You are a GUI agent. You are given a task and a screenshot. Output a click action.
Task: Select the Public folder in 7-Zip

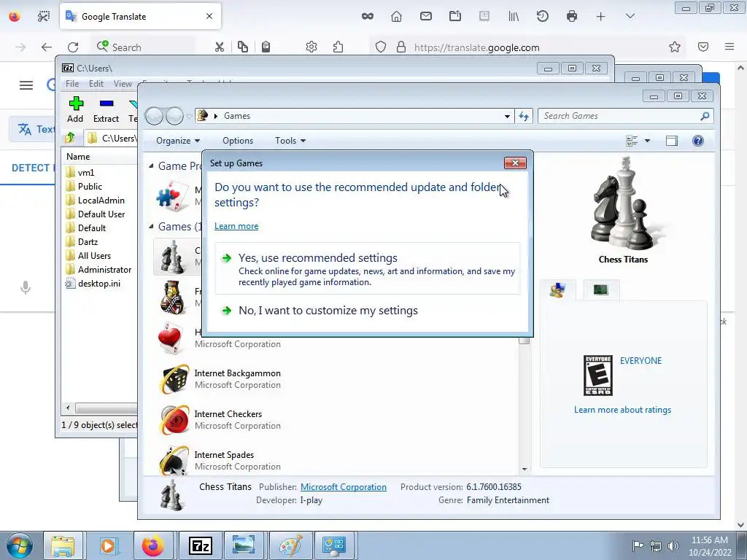(x=90, y=186)
